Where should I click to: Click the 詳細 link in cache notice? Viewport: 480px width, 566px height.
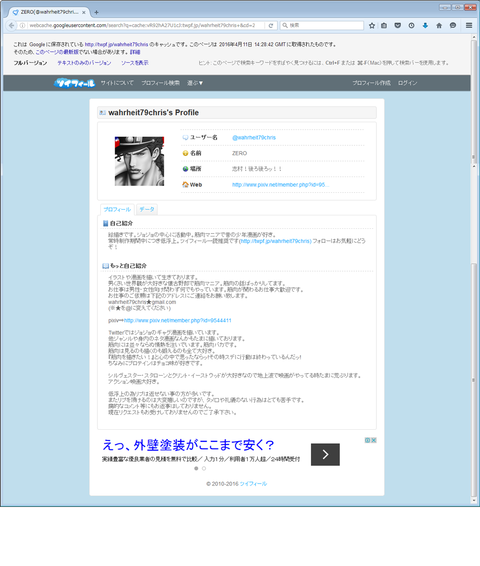135,52
